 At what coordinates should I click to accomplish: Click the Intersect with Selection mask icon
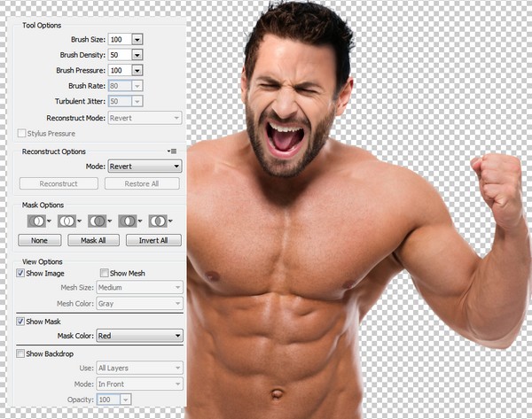click(126, 221)
